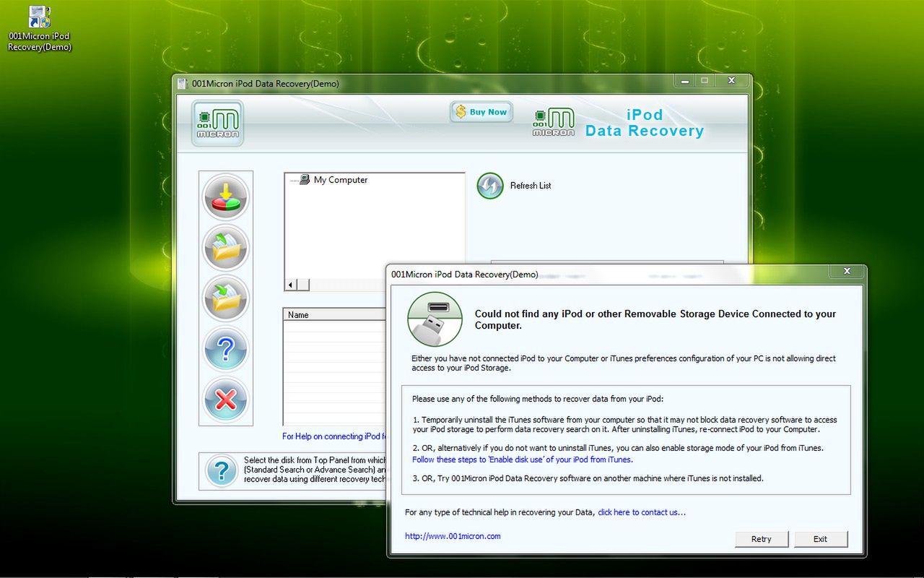The width and height of the screenshot is (924, 578).
Task: Click the Retry button in dialog
Action: 762,539
